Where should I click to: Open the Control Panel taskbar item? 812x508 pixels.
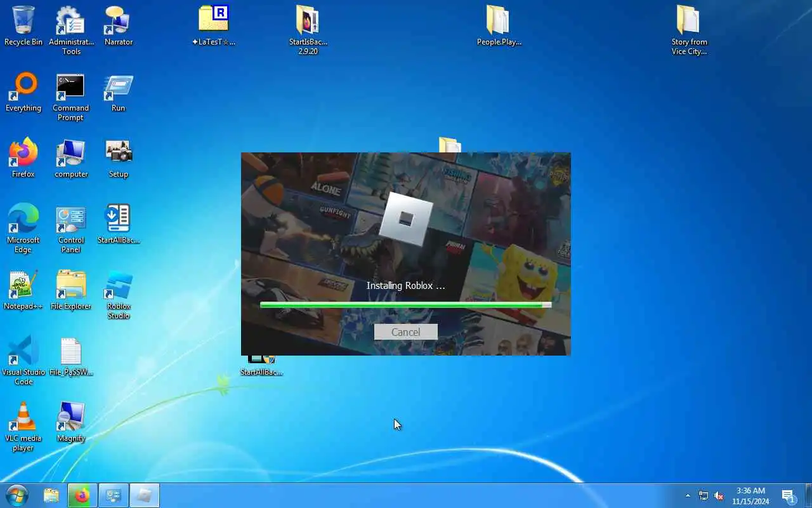[114, 495]
